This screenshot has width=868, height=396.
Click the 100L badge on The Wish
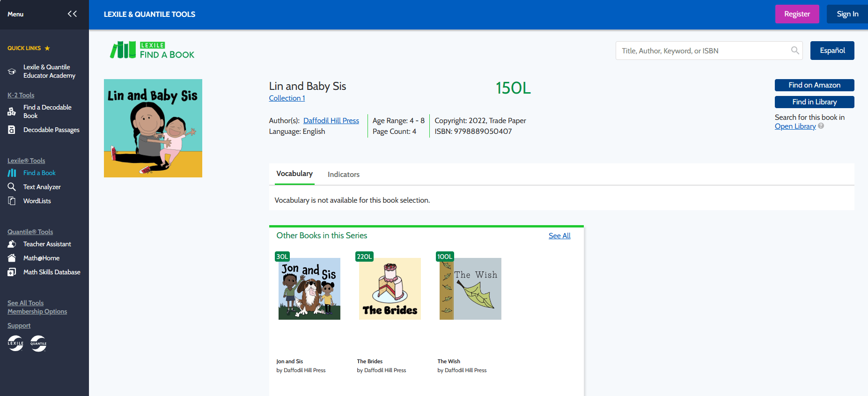[445, 257]
